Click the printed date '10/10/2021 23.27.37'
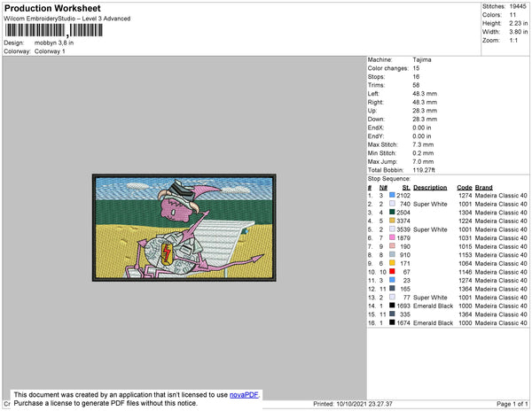532x411 pixels. 364,404
